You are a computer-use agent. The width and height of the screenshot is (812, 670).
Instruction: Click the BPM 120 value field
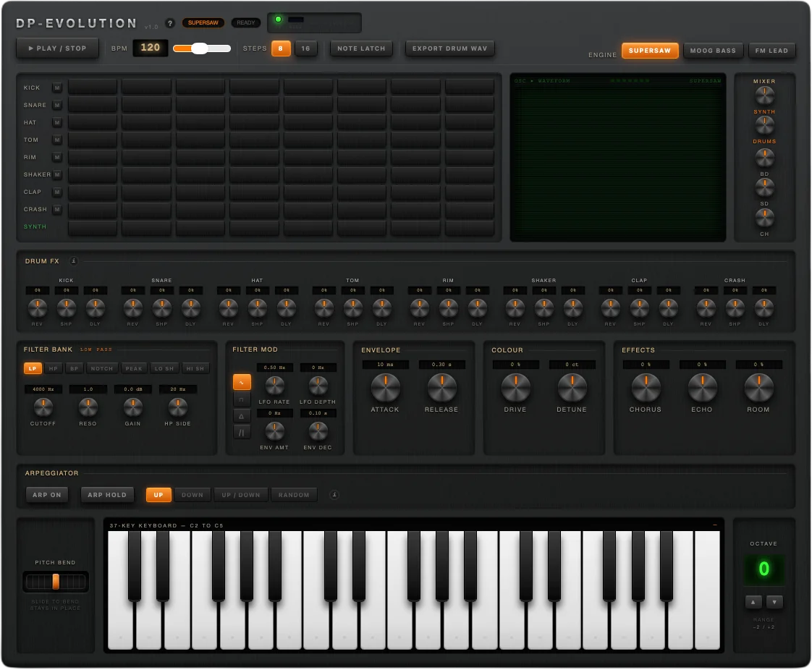[x=151, y=48]
